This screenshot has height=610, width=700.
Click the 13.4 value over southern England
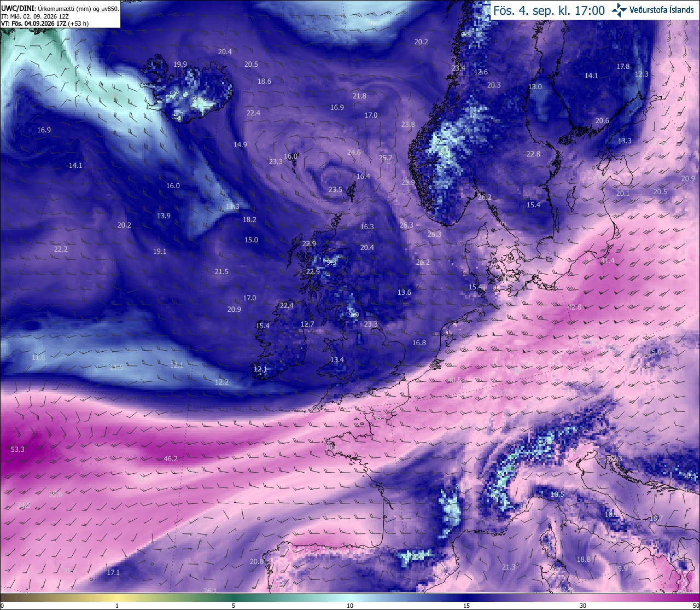coord(337,360)
